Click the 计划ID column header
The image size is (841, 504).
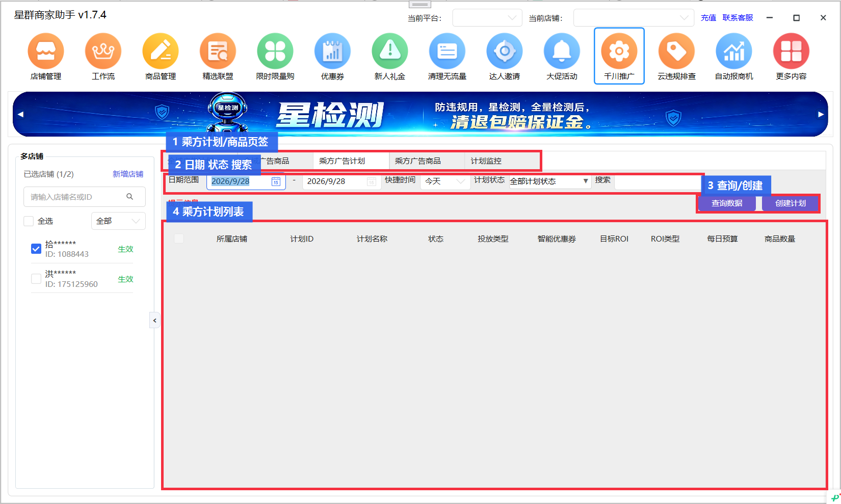[302, 239]
